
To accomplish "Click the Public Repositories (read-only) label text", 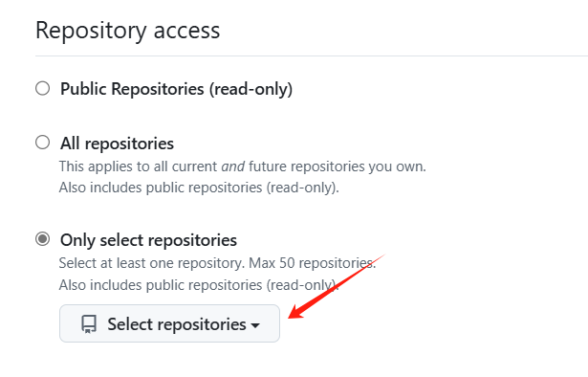I will [x=176, y=89].
